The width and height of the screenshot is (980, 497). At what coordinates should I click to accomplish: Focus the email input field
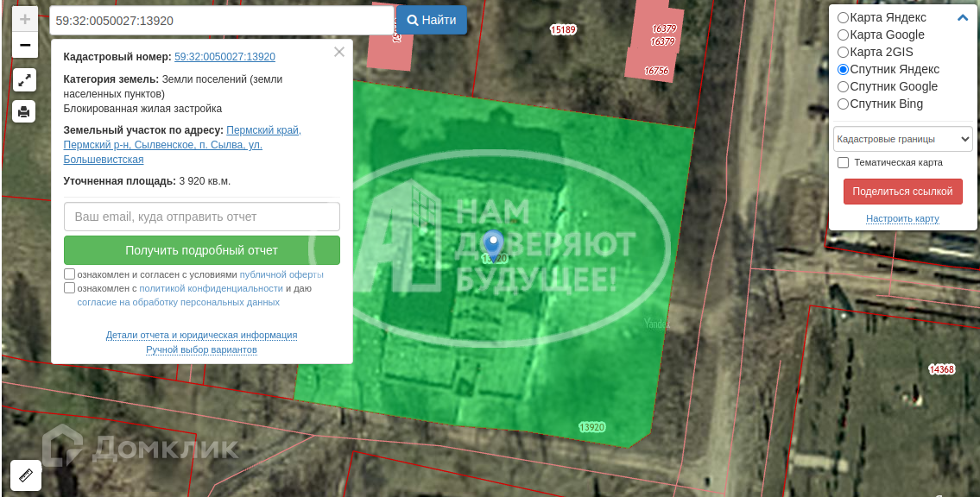202,217
